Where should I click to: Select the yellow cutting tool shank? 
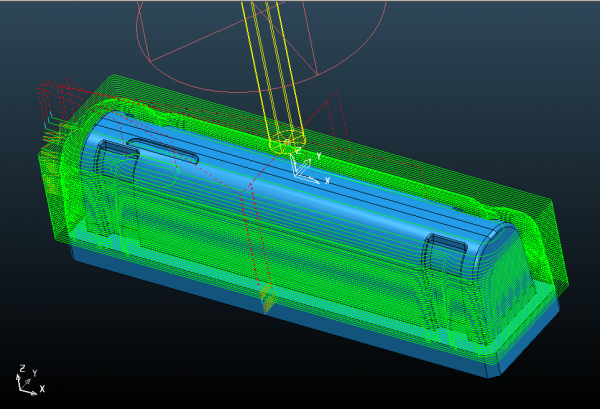267,60
